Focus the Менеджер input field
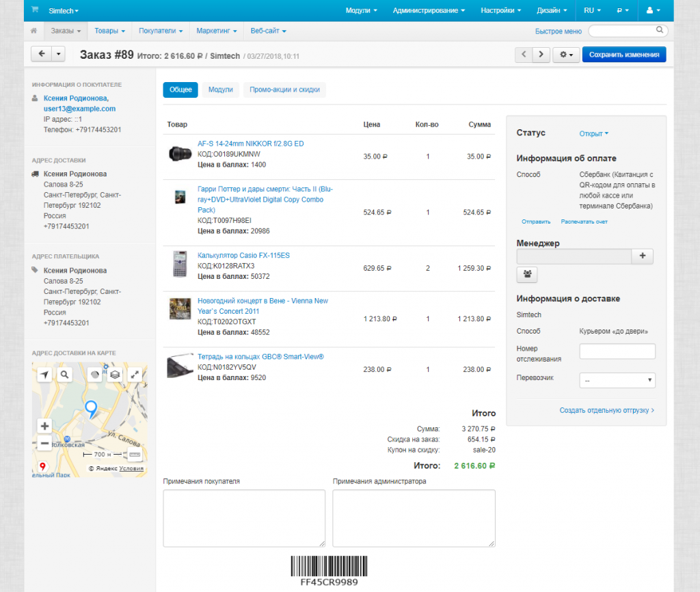 pyautogui.click(x=574, y=256)
